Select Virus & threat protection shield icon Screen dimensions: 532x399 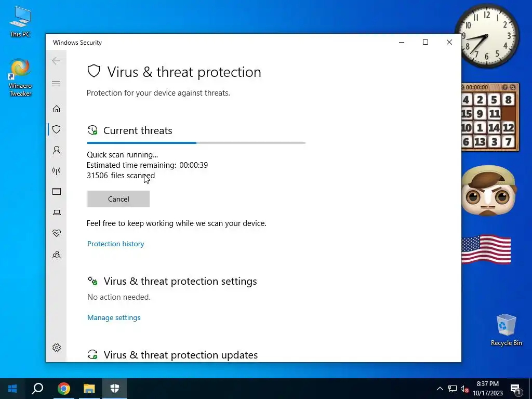56,129
